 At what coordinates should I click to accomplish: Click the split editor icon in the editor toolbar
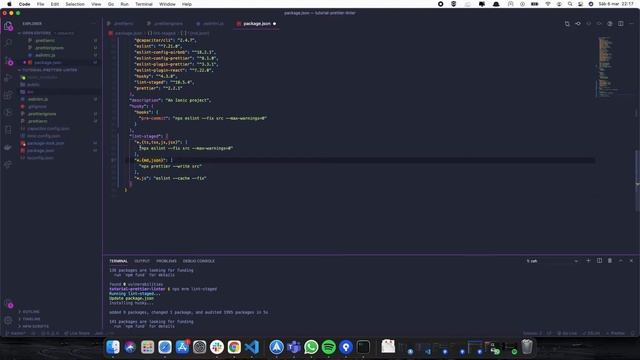coord(620,24)
